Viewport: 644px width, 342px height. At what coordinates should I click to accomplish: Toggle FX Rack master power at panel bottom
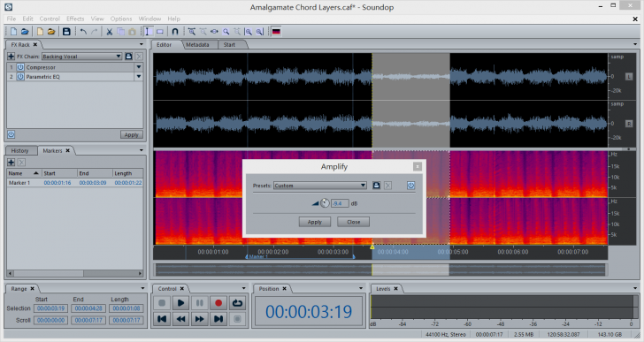[x=11, y=134]
